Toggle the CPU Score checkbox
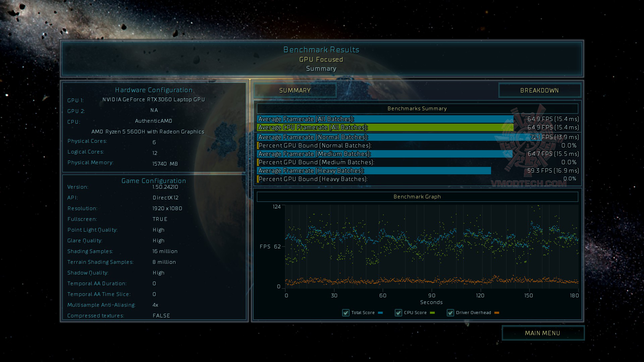 (398, 313)
